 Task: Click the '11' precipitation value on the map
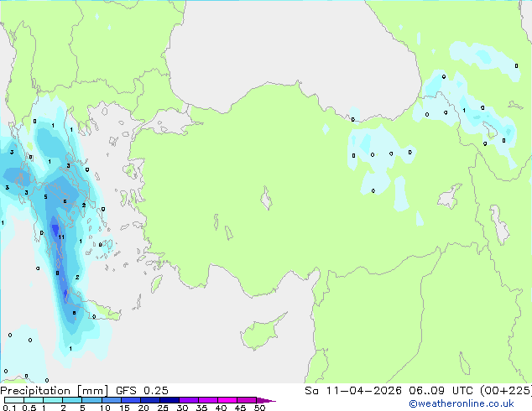coord(61,237)
